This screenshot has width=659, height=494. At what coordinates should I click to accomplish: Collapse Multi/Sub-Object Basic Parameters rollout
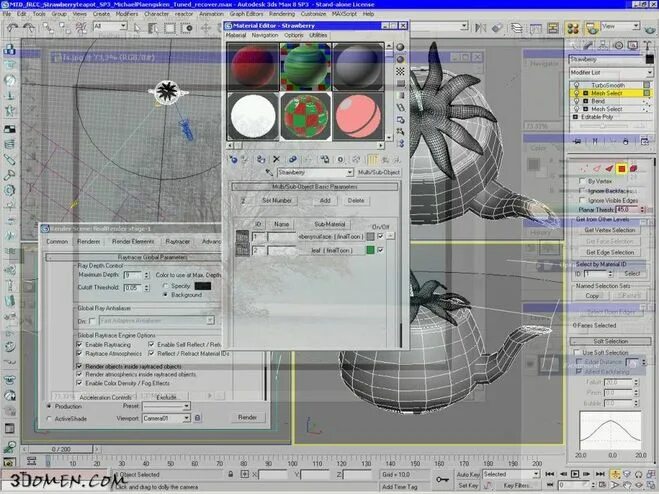pos(315,186)
